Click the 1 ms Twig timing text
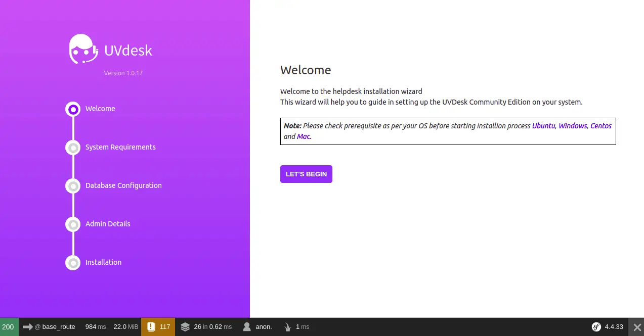Screen dimensions: 644x336 click(303, 327)
